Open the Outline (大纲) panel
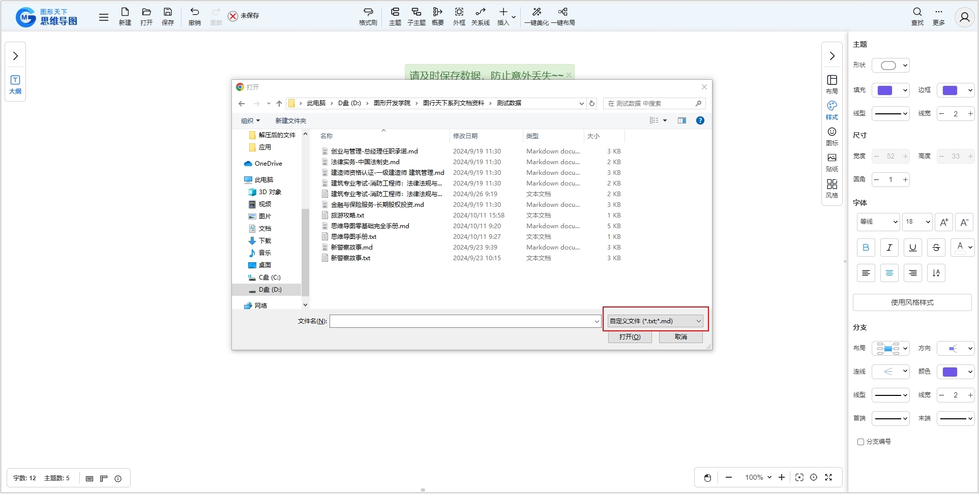The image size is (980, 494). (15, 85)
